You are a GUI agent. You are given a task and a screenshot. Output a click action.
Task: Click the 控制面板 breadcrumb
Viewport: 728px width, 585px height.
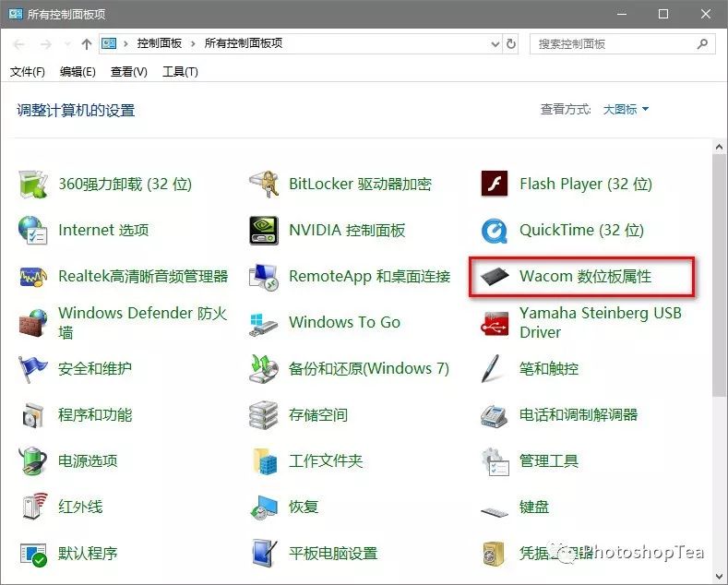[160, 43]
